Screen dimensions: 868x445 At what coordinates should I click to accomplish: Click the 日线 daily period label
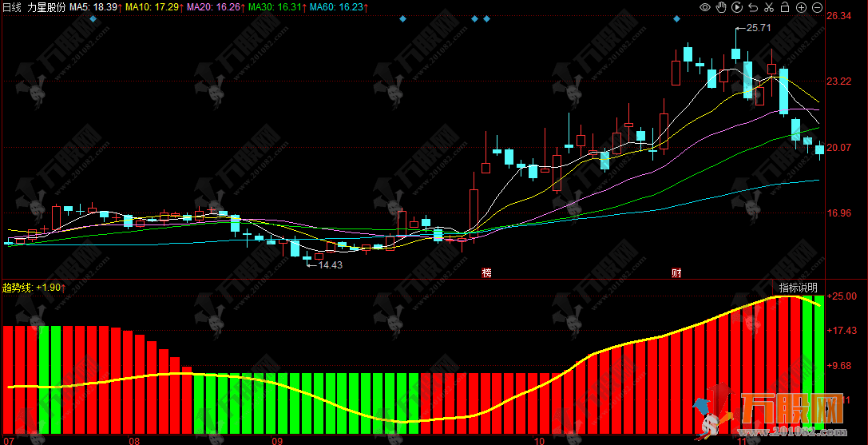click(x=12, y=6)
